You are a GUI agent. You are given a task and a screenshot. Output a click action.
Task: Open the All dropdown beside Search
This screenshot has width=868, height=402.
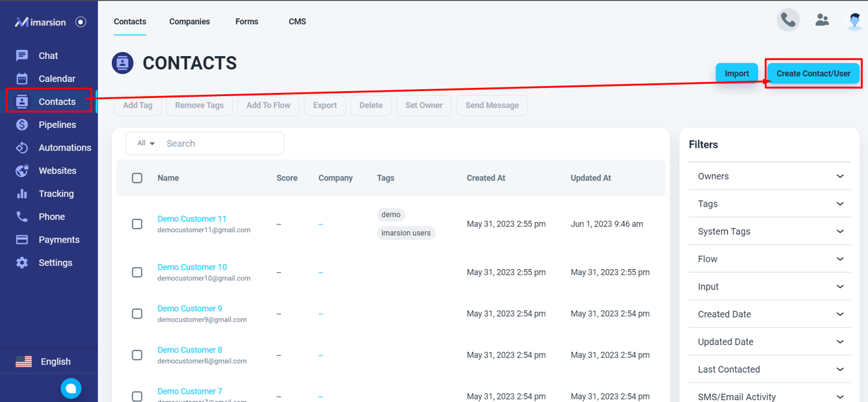(146, 144)
